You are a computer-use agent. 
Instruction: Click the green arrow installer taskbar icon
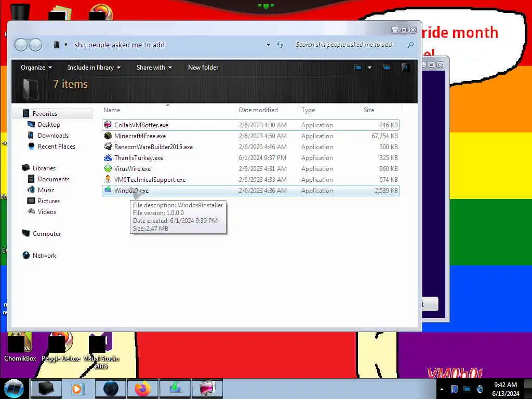(175, 389)
